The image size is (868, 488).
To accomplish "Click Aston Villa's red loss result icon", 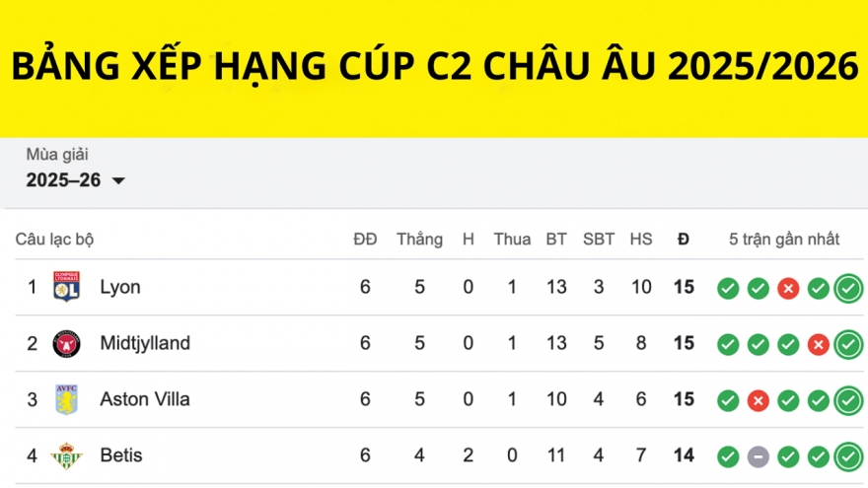I will tap(758, 400).
